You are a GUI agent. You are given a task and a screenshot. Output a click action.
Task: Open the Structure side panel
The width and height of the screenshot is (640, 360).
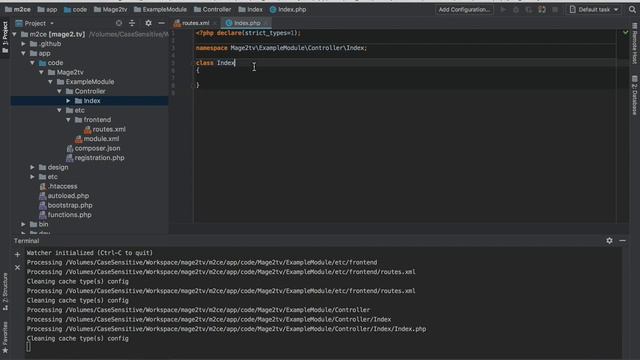point(5,292)
